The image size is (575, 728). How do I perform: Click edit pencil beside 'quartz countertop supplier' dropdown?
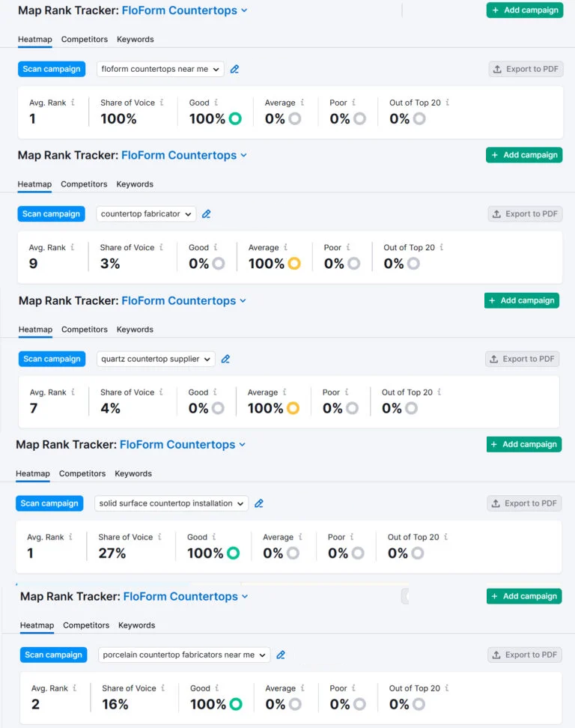click(225, 359)
